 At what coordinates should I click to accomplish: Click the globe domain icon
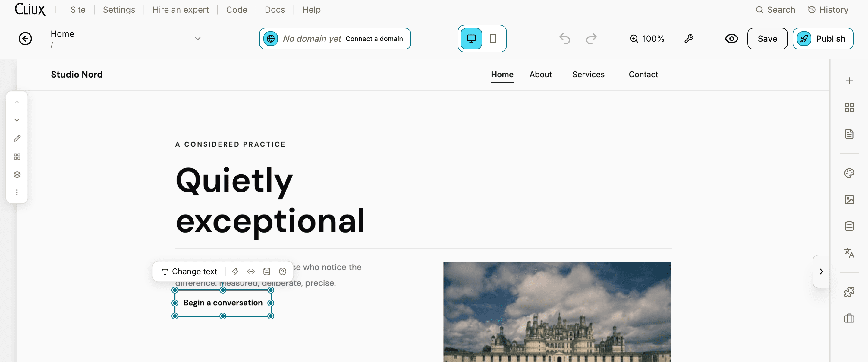point(271,38)
